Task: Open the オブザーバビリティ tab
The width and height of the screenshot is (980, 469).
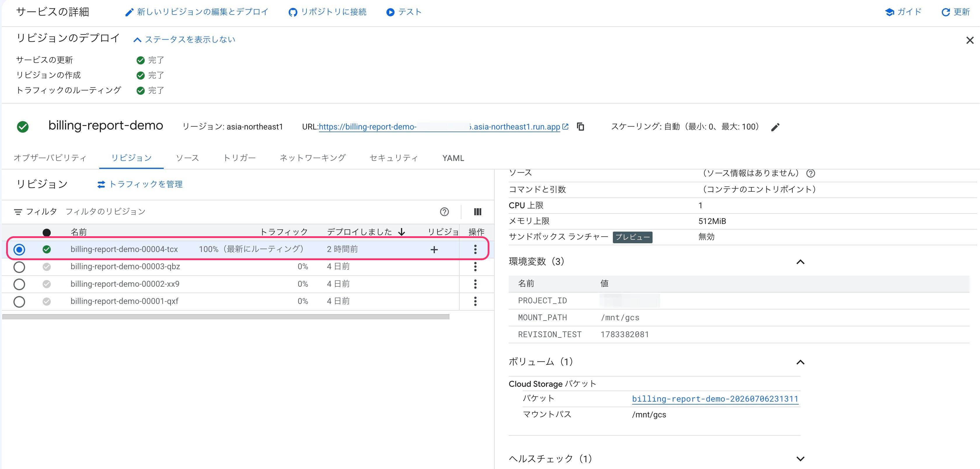Action: click(50, 158)
